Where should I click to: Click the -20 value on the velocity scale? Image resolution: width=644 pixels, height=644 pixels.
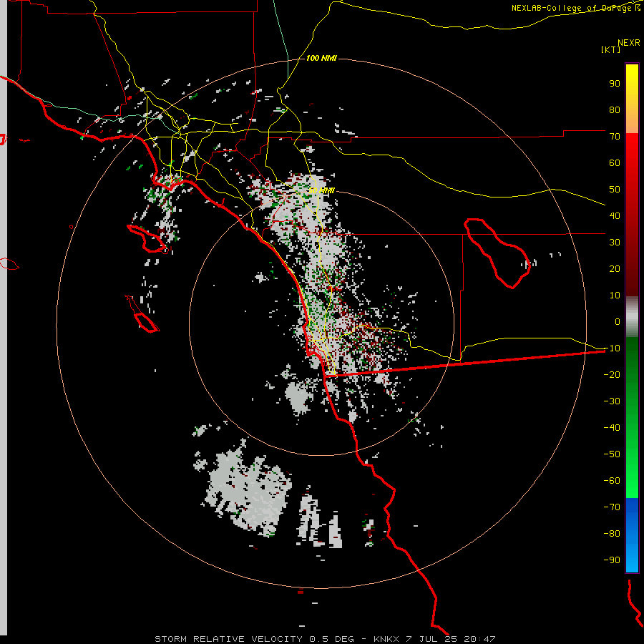tap(612, 374)
